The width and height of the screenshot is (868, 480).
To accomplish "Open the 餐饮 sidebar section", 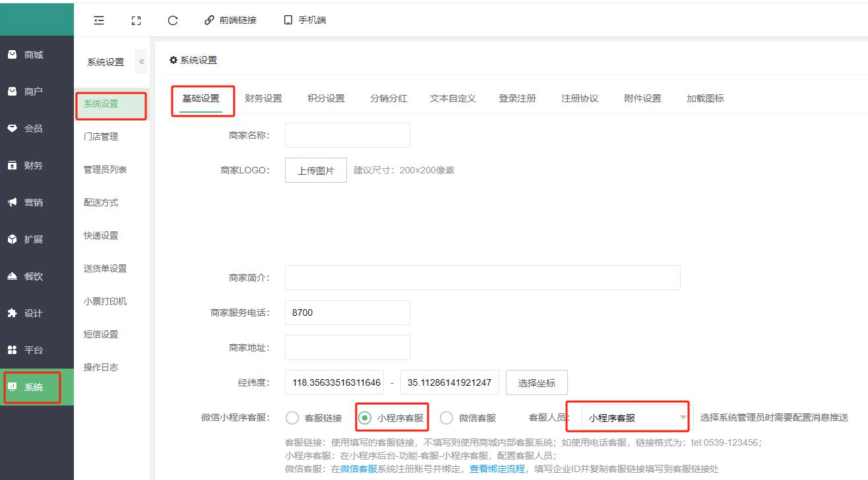I will tap(33, 276).
